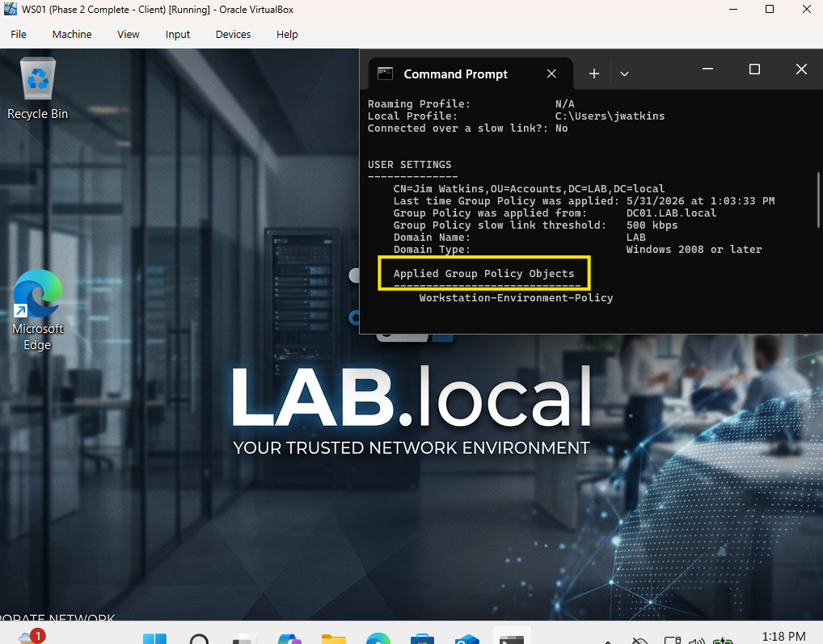The image size is (823, 644).
Task: Open Edge from the taskbar
Action: (378, 638)
